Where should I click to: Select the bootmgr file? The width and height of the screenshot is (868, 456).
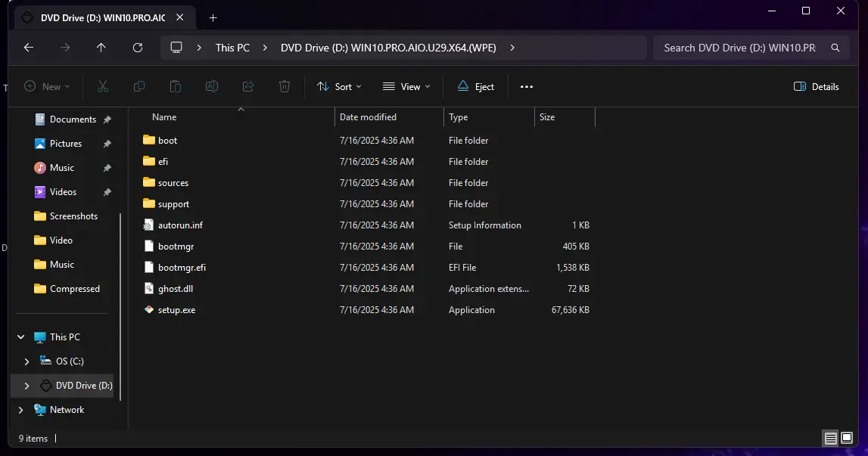click(176, 247)
